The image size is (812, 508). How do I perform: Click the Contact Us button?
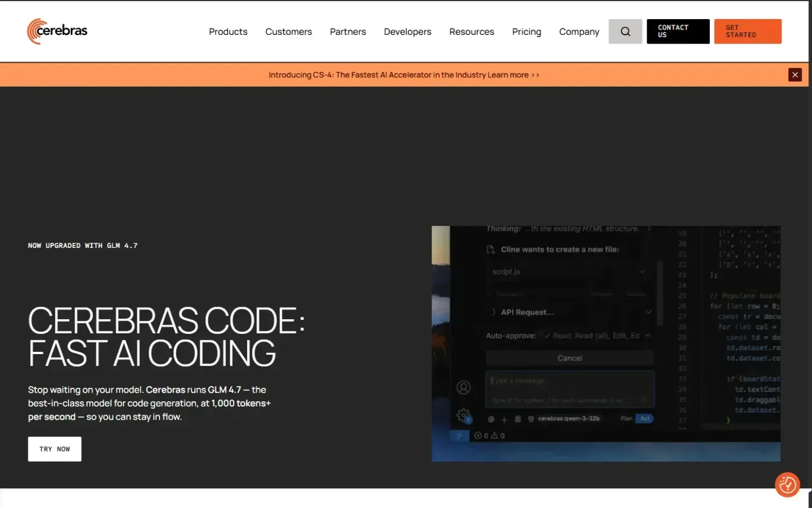coord(678,31)
